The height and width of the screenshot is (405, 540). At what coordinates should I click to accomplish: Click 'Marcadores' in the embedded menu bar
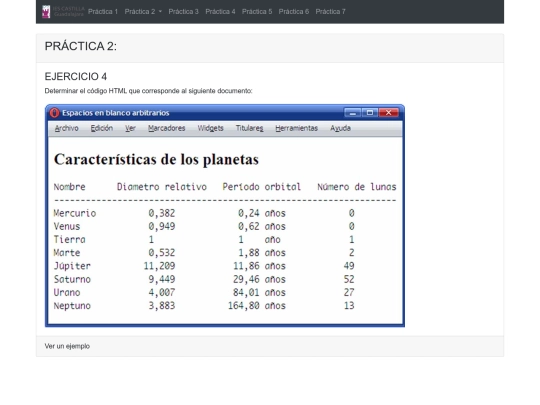click(x=167, y=128)
